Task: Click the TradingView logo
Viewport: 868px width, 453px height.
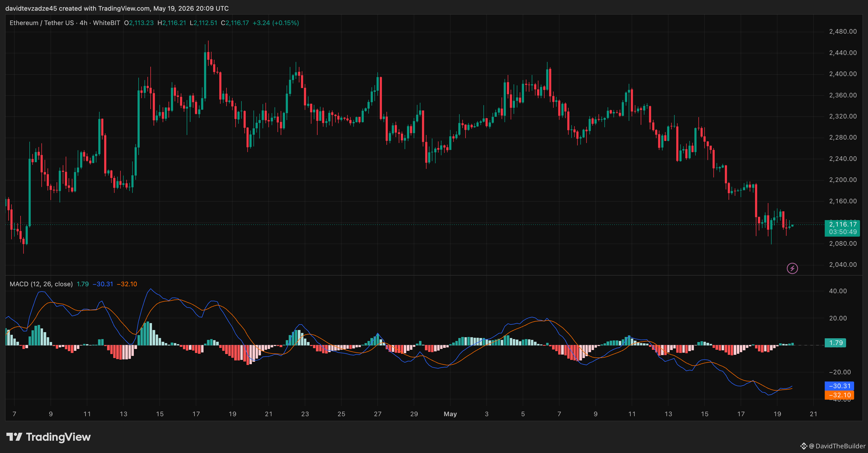Action: 49,437
